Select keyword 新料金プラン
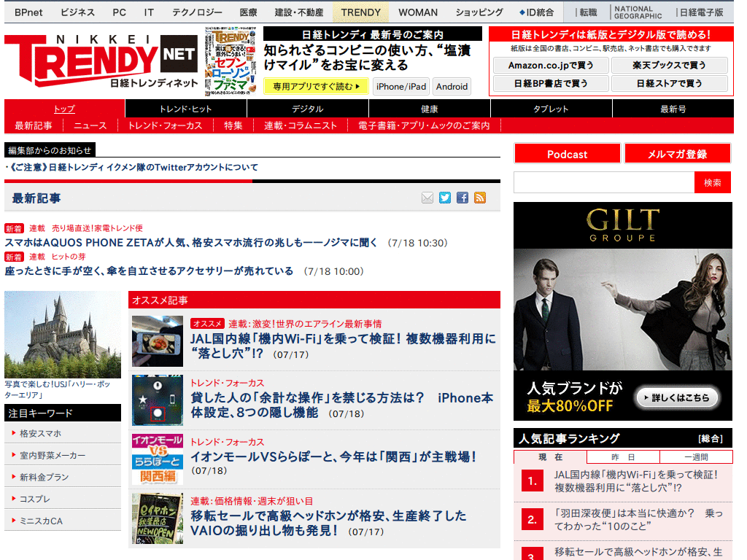Viewport: 747px width, 560px height. [63, 477]
